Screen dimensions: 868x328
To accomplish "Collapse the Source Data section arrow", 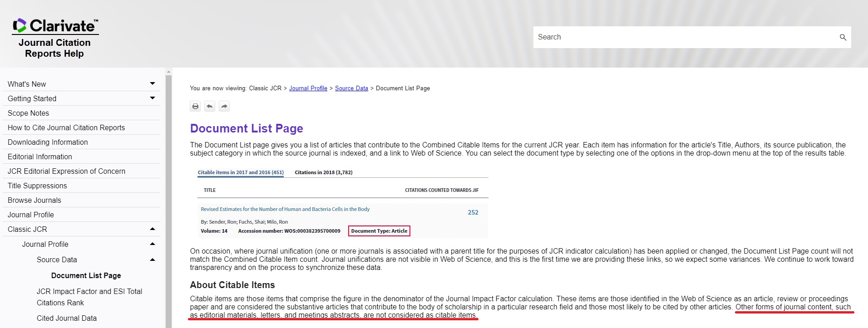I will pyautogui.click(x=153, y=259).
